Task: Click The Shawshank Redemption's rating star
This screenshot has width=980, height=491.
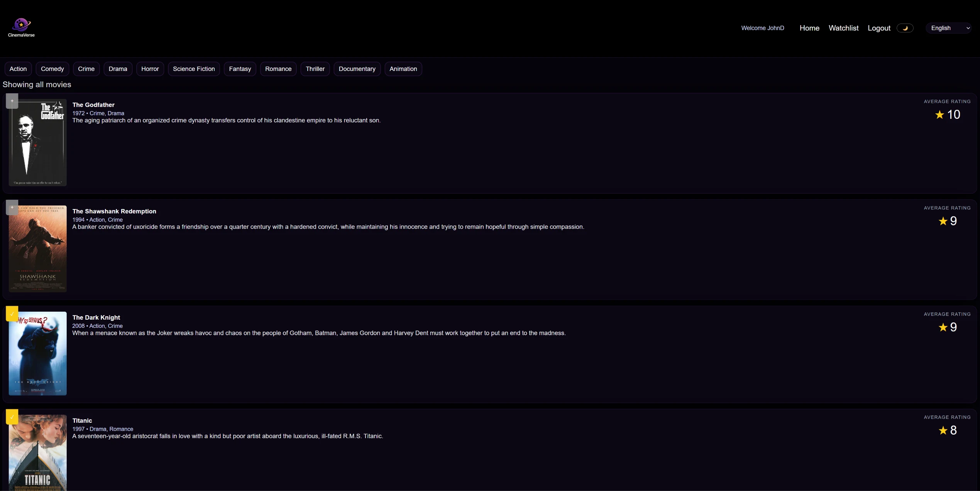Action: click(x=943, y=221)
